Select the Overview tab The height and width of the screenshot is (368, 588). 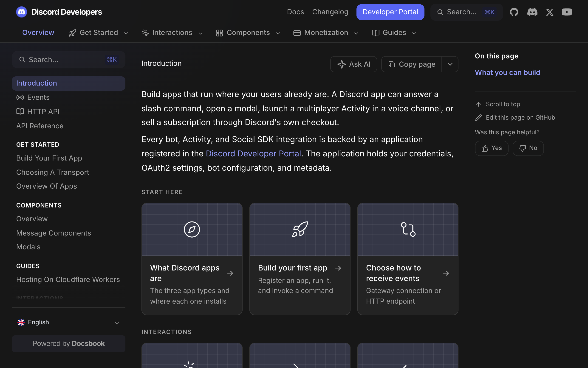click(38, 33)
